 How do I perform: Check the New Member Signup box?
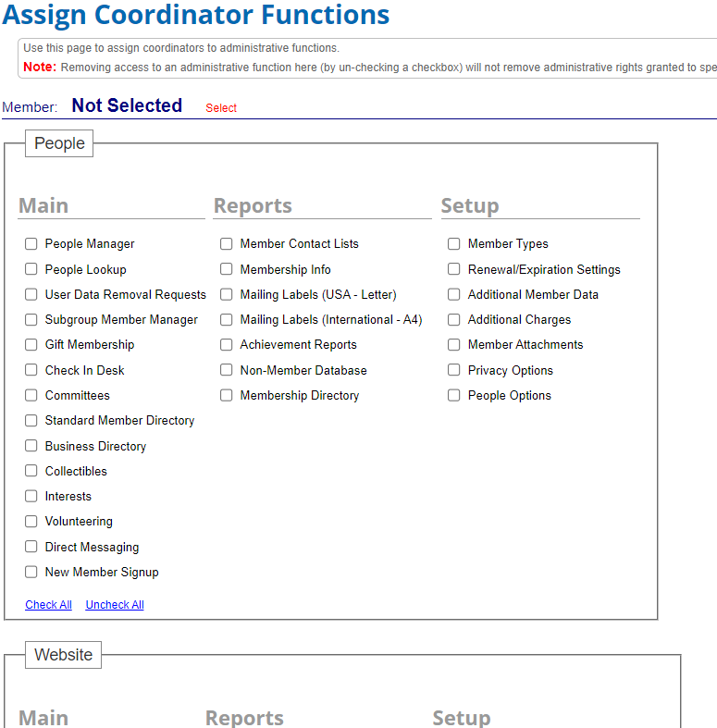pos(31,572)
